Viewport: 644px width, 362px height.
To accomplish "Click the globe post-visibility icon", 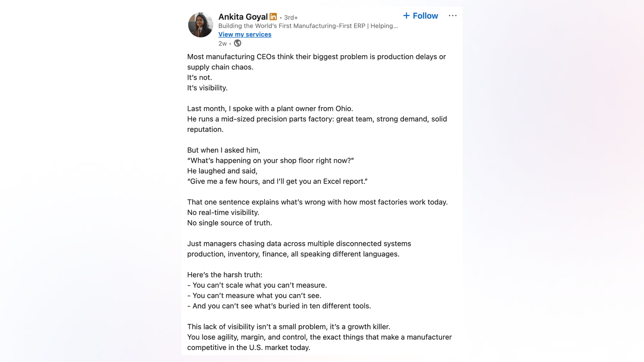I will point(237,43).
